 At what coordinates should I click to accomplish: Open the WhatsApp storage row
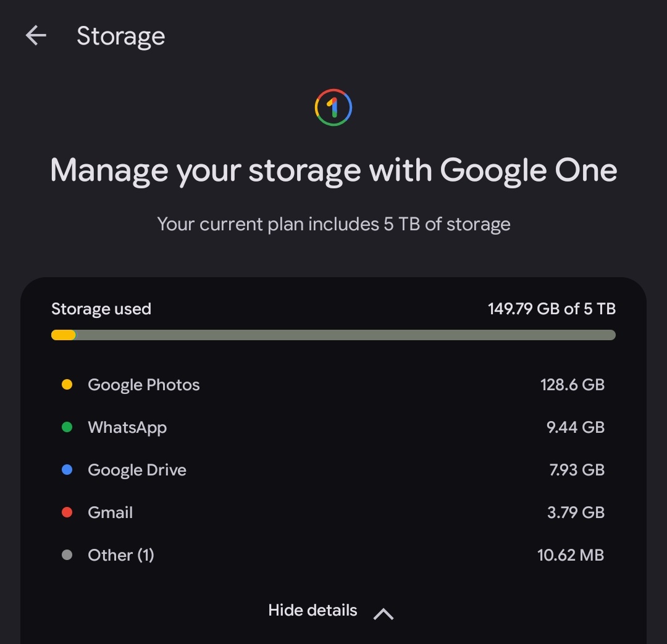(x=333, y=427)
